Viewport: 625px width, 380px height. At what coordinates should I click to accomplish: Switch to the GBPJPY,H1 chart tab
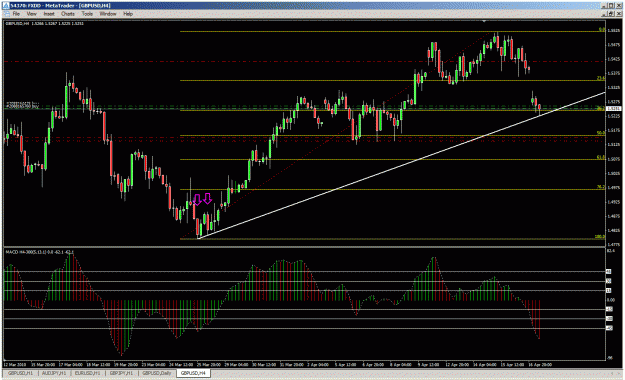pos(121,373)
